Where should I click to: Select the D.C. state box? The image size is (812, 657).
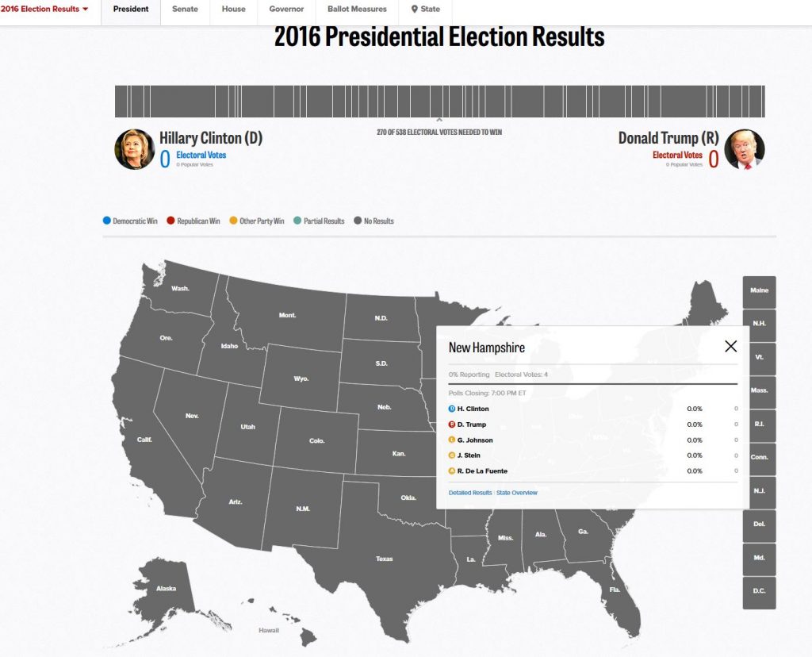(759, 593)
